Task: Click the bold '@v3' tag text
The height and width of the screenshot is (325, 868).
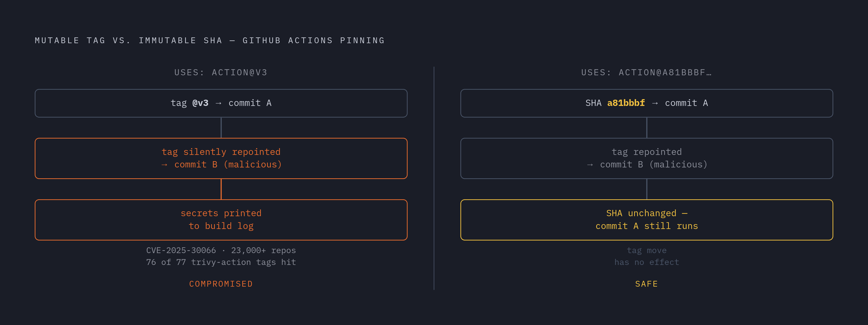Action: [x=201, y=103]
